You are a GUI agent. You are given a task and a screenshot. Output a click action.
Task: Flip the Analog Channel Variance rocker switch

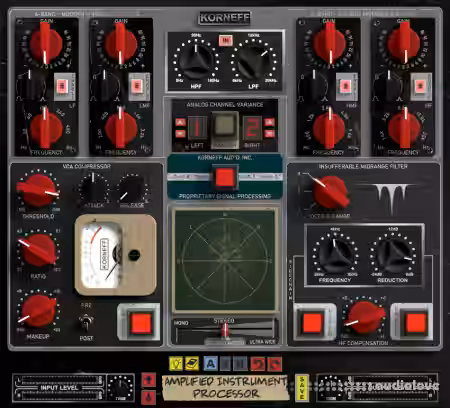(225, 129)
